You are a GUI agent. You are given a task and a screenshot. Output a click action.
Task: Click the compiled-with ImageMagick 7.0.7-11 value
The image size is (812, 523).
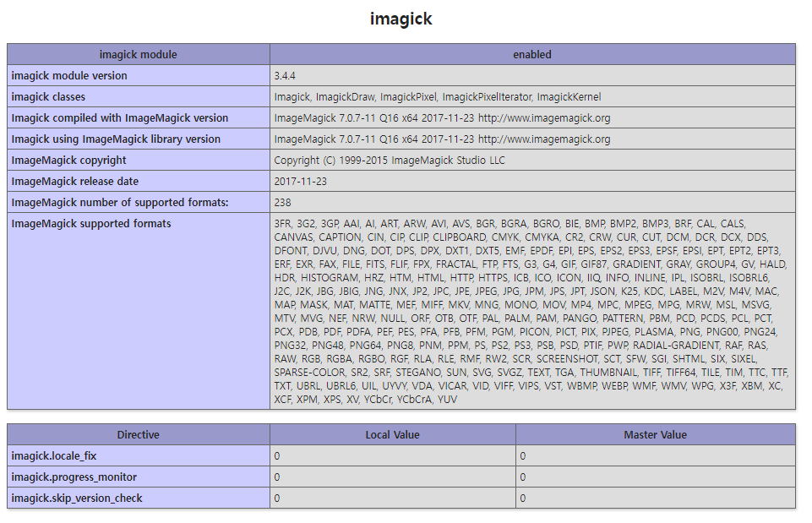442,118
